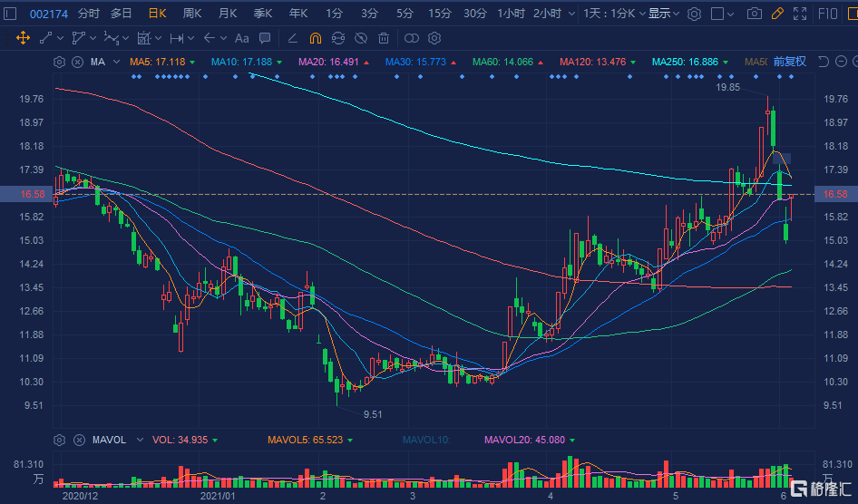The height and width of the screenshot is (504, 858).
Task: Activate the magnet snap tool
Action: [x=315, y=38]
